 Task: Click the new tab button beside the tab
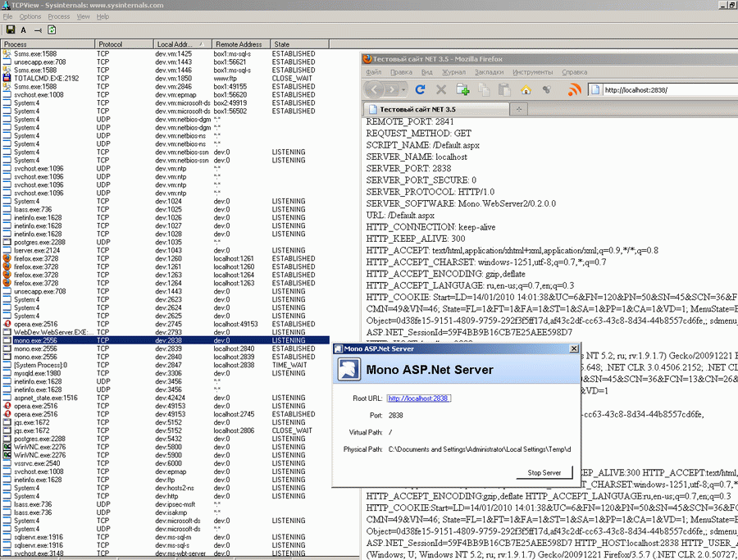click(x=519, y=109)
